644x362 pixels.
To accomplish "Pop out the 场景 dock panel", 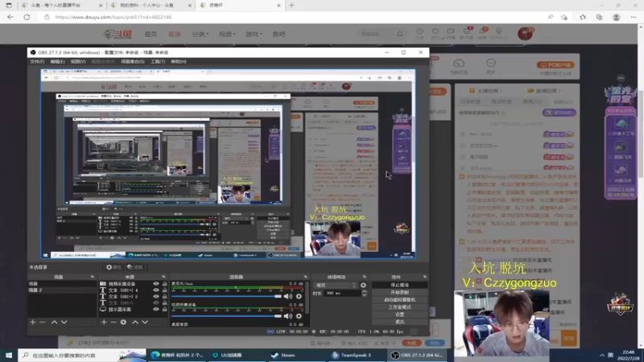I will pos(93,277).
